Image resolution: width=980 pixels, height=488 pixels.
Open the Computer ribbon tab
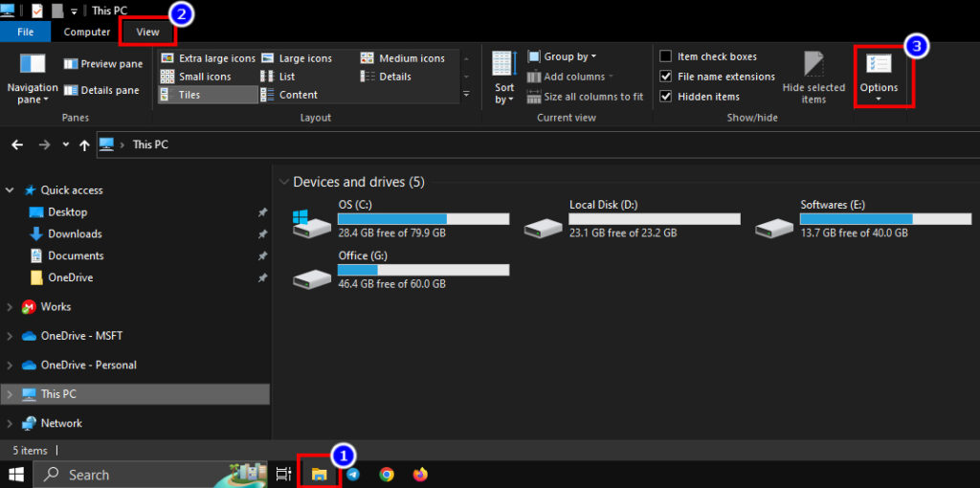tap(87, 32)
